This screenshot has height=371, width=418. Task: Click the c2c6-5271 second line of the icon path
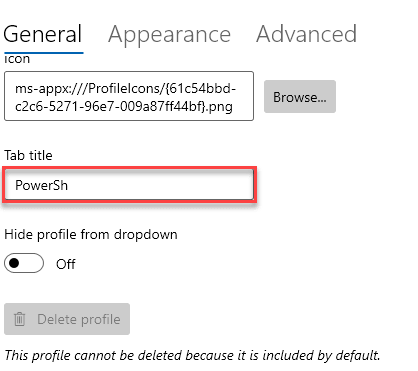pyautogui.click(x=124, y=107)
